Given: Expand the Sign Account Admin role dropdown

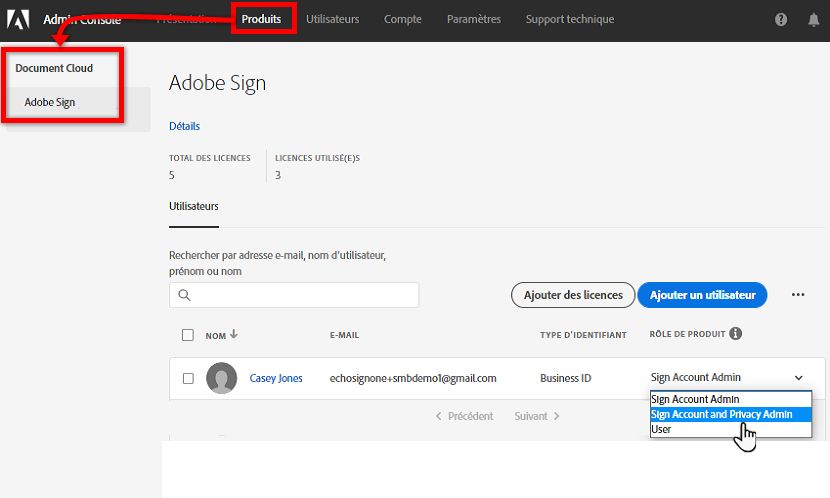Looking at the screenshot, I should tap(799, 378).
